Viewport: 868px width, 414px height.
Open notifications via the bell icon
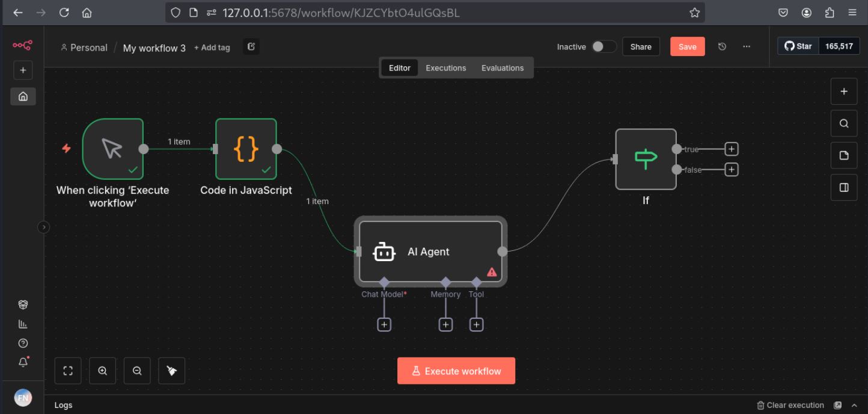(x=23, y=362)
